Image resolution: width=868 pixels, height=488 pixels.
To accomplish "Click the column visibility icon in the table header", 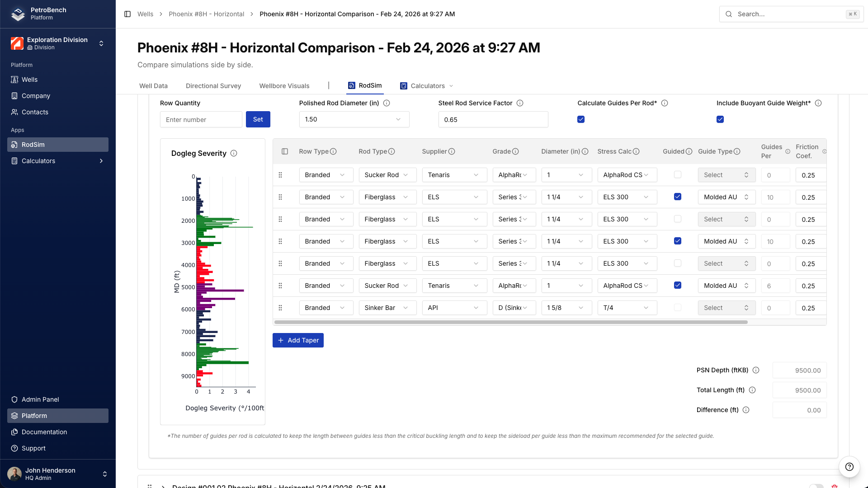I will click(x=285, y=151).
